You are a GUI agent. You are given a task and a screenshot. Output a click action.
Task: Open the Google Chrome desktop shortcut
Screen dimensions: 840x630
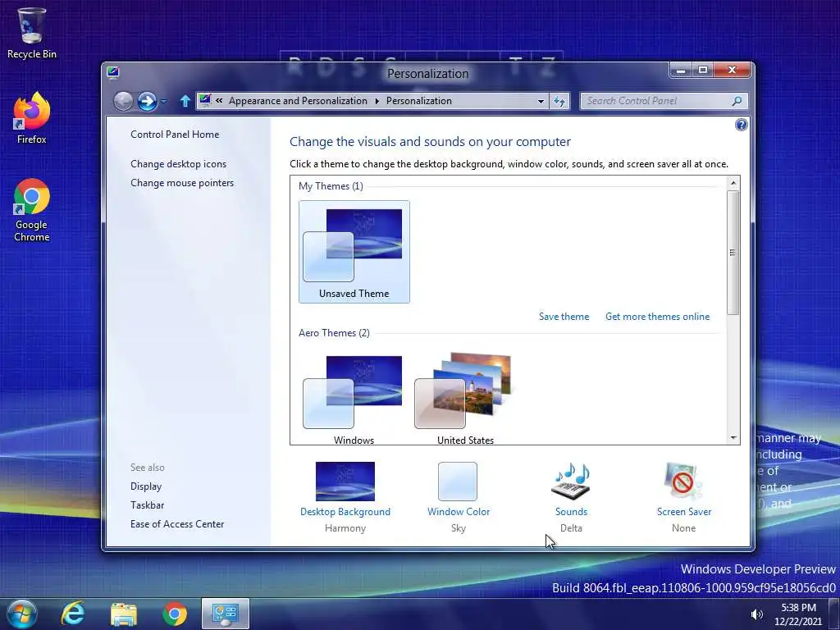coord(31,210)
